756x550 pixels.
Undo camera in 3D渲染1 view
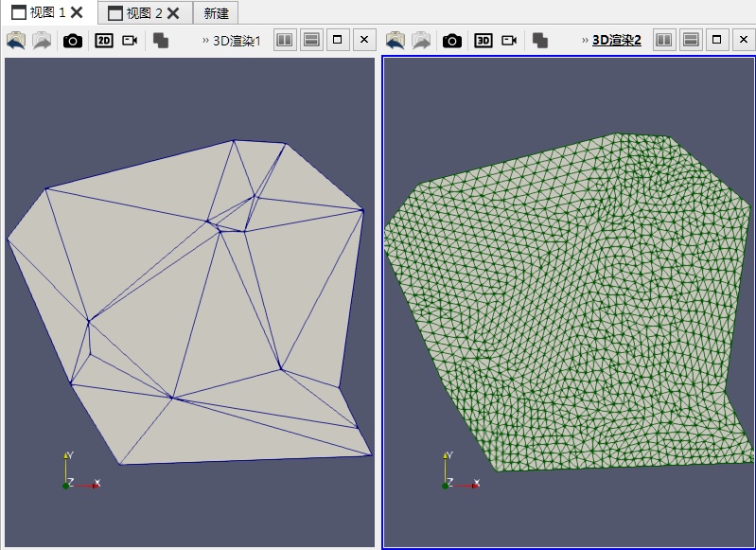tap(16, 41)
